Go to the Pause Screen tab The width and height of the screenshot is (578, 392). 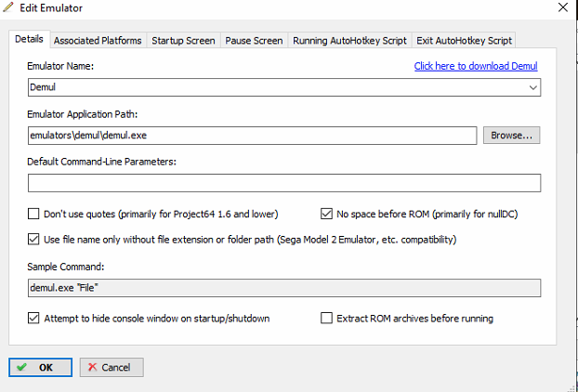tap(254, 41)
